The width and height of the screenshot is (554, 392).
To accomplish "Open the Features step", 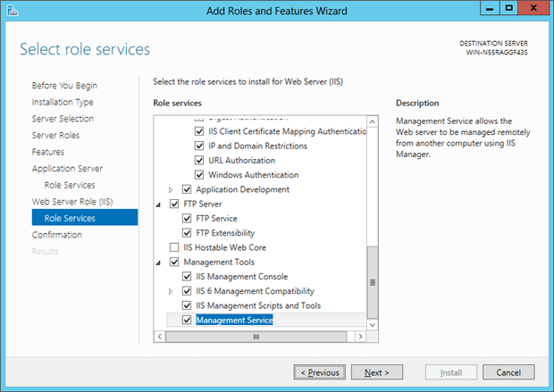I will [48, 152].
